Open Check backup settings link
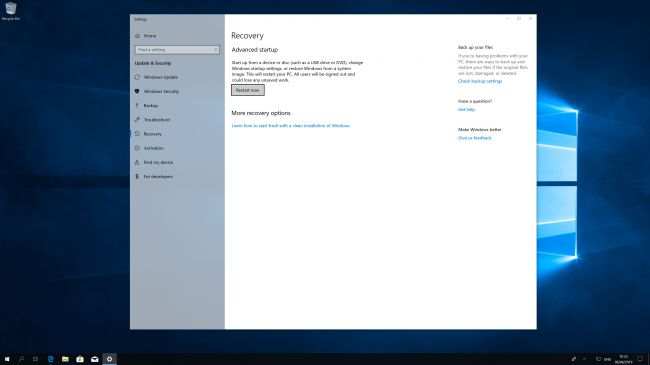 (480, 81)
